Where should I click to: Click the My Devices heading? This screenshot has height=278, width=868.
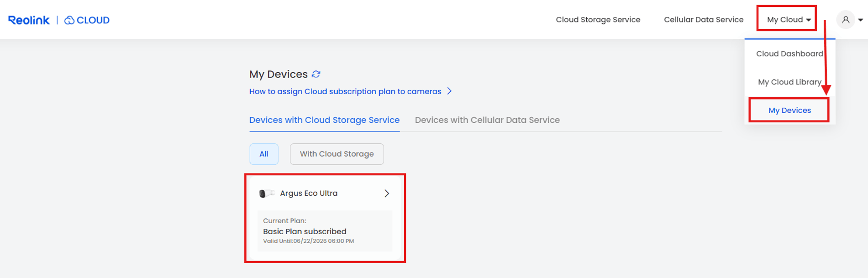(279, 74)
